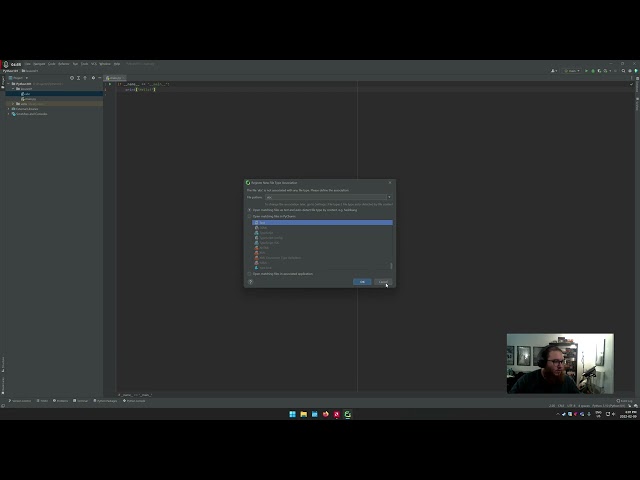The width and height of the screenshot is (640, 480).
Task: Open the Python Packages tool tab
Action: (105, 401)
